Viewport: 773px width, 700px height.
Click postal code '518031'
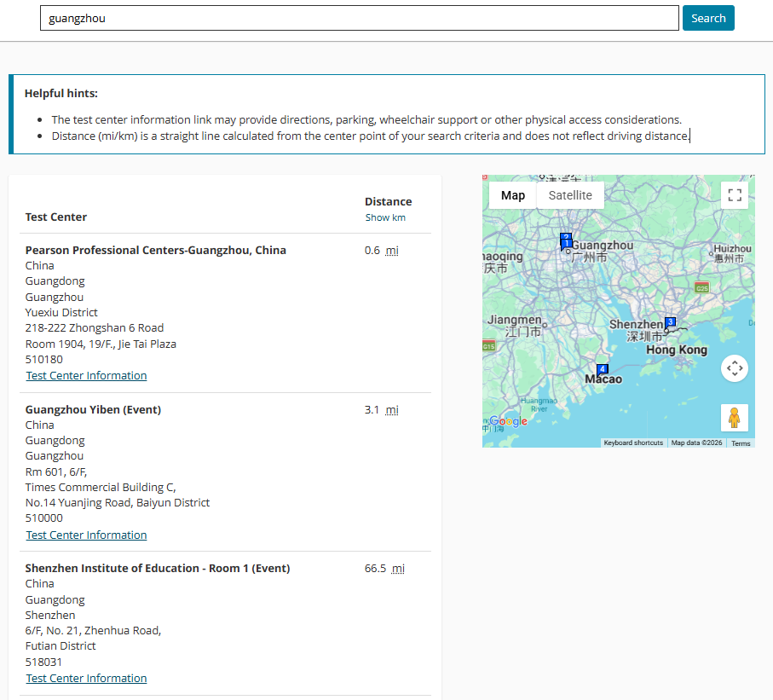tap(43, 662)
